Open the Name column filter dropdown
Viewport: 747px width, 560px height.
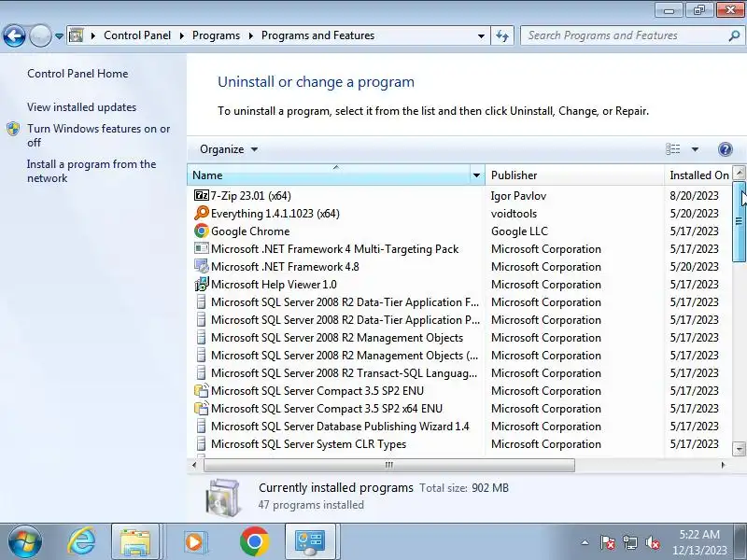476,175
